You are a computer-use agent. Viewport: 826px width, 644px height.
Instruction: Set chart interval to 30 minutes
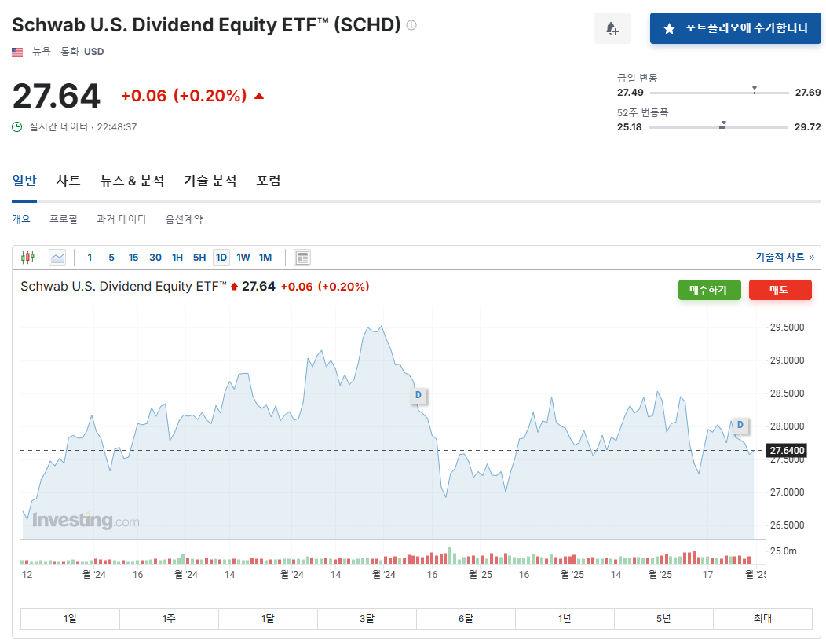click(155, 257)
